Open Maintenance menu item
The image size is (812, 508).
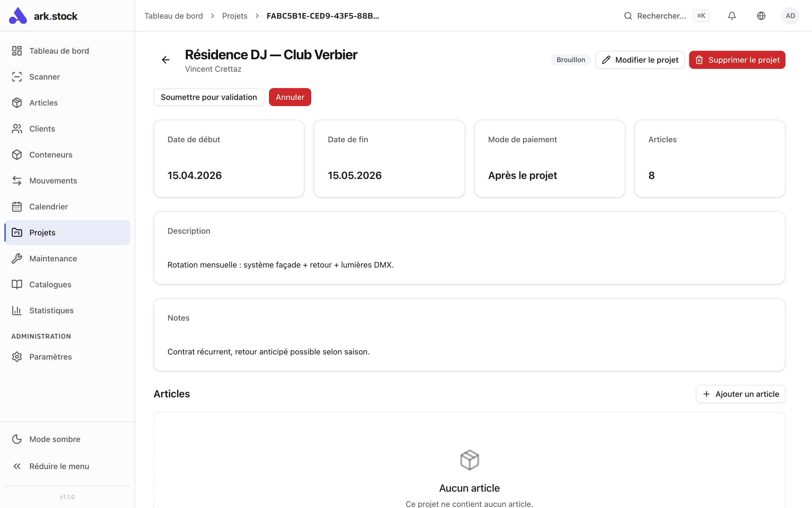coord(67,258)
